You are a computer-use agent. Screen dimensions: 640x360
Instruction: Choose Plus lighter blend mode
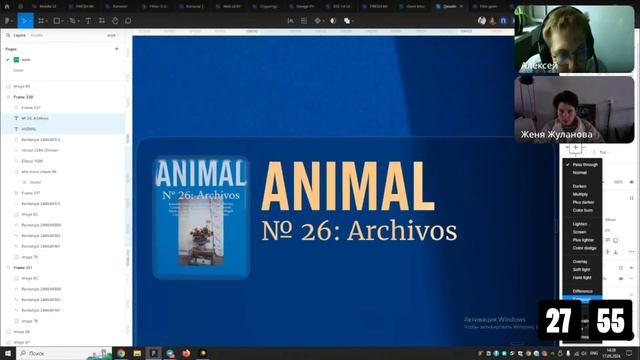[x=582, y=240]
